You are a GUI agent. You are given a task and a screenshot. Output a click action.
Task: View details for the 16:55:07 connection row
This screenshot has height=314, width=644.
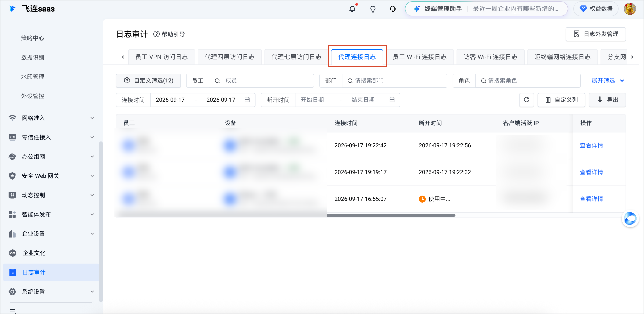tap(591, 199)
